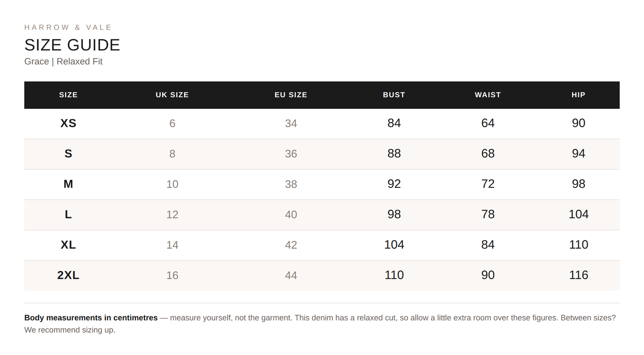Screen dimensions: 644x355
Task: Click the bust value 104 in XL row
Action: (x=394, y=245)
